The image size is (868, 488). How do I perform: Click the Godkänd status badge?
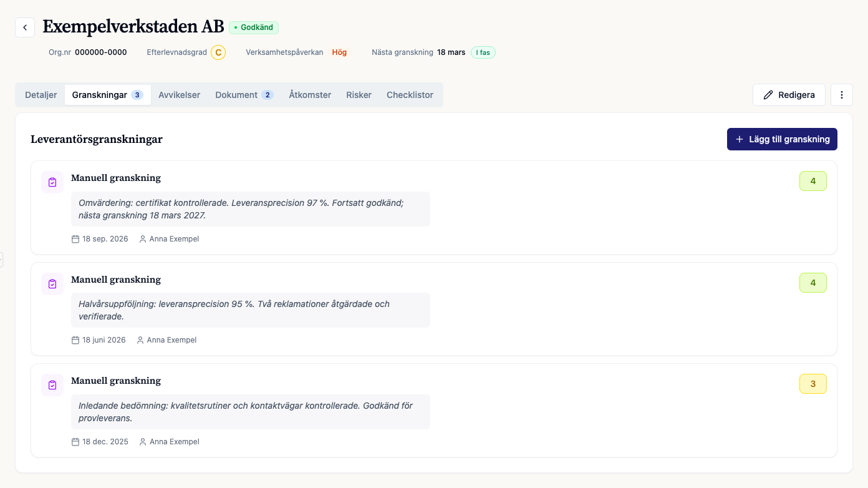(254, 27)
